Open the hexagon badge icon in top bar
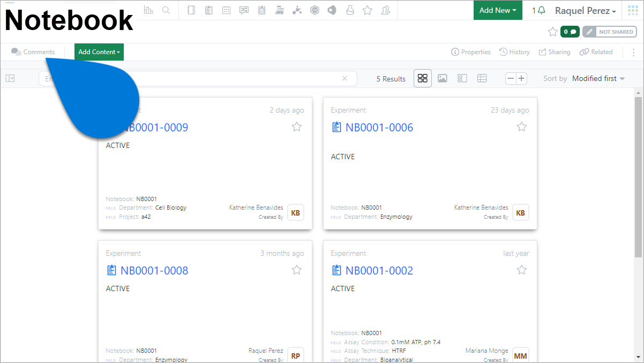The width and height of the screenshot is (644, 363). click(x=314, y=10)
